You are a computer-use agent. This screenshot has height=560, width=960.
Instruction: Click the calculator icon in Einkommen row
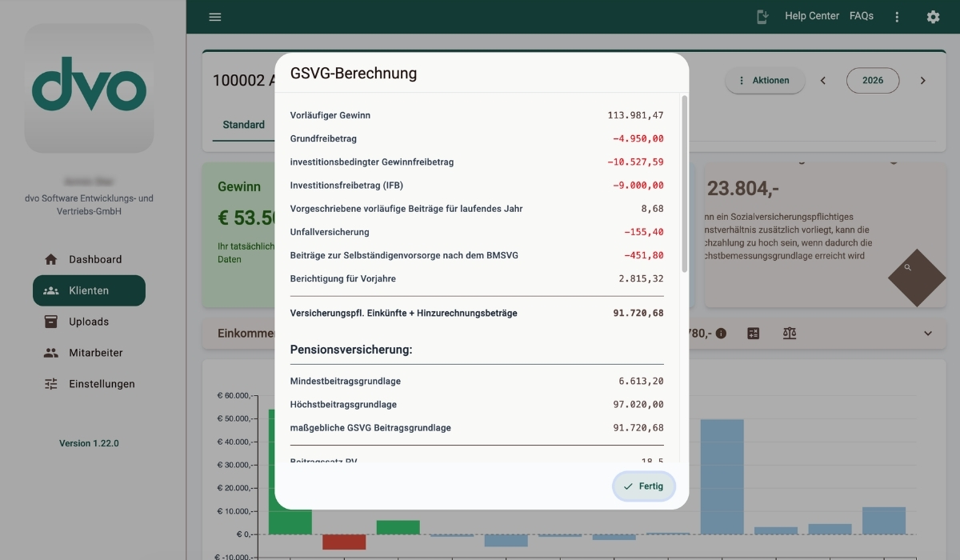(753, 333)
